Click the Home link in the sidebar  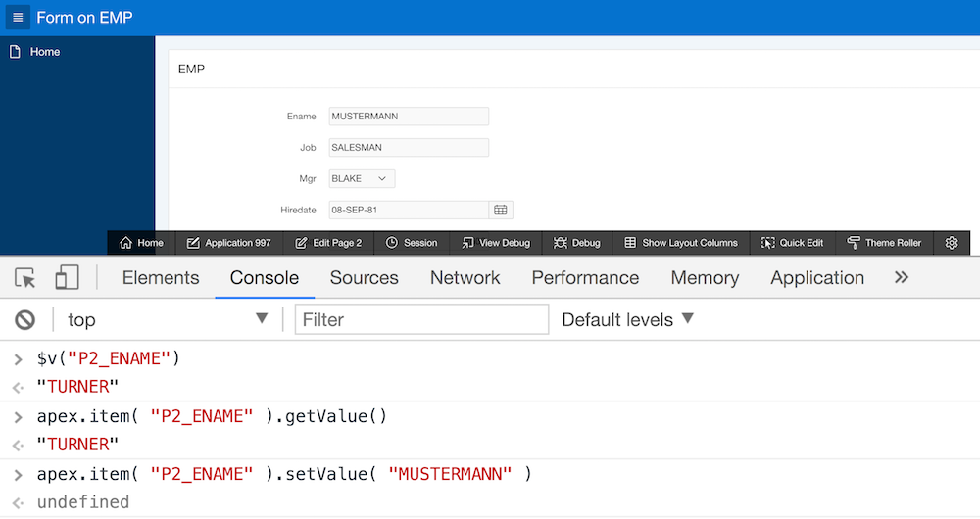(45, 52)
